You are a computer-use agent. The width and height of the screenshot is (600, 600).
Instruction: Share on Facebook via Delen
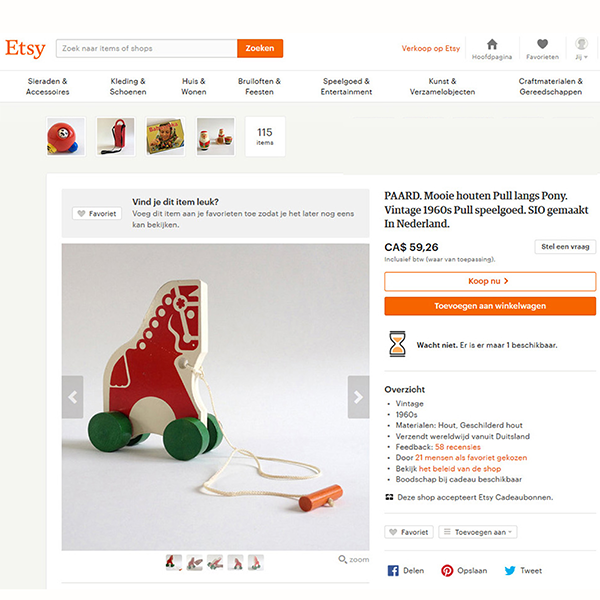click(406, 570)
